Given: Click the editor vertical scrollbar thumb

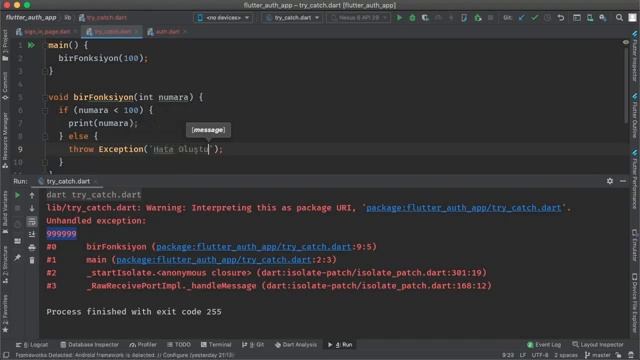Looking at the screenshot, I should [x=626, y=84].
